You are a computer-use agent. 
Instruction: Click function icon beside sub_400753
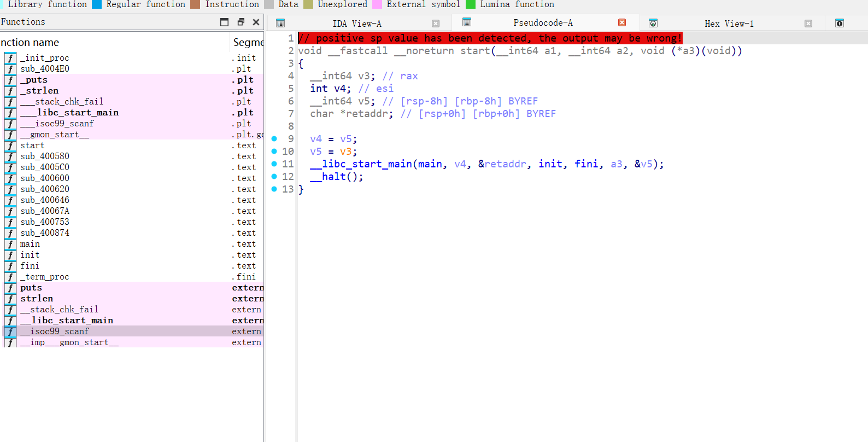coord(10,222)
